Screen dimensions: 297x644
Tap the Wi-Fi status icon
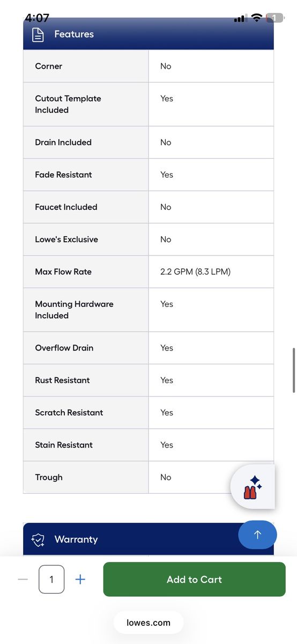[x=256, y=18]
